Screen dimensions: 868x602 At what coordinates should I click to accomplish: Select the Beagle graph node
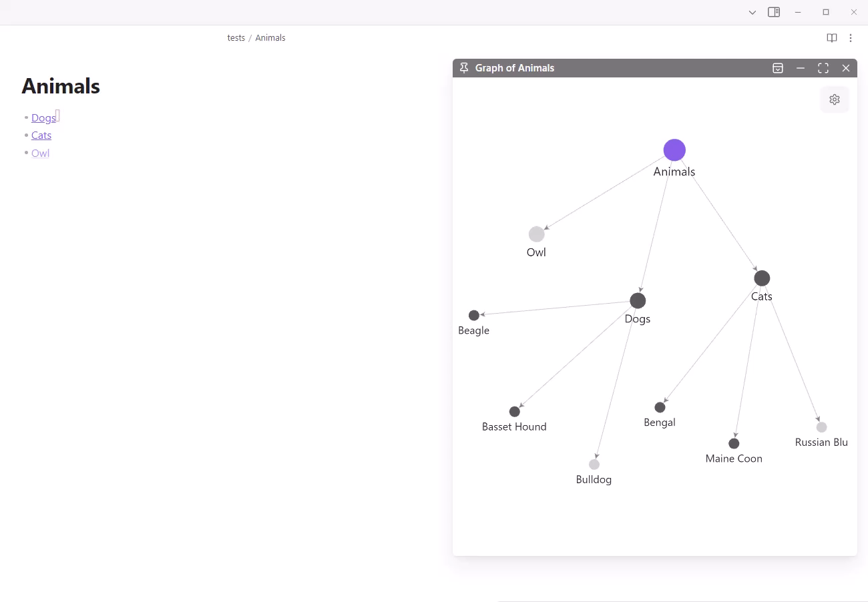click(x=474, y=316)
